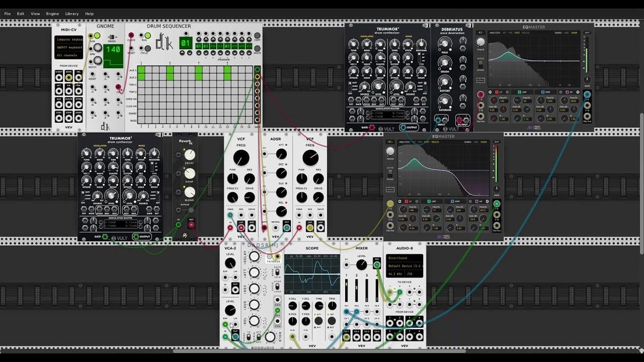Open the Library menu
Screen dimensions: 644x362
(x=71, y=14)
